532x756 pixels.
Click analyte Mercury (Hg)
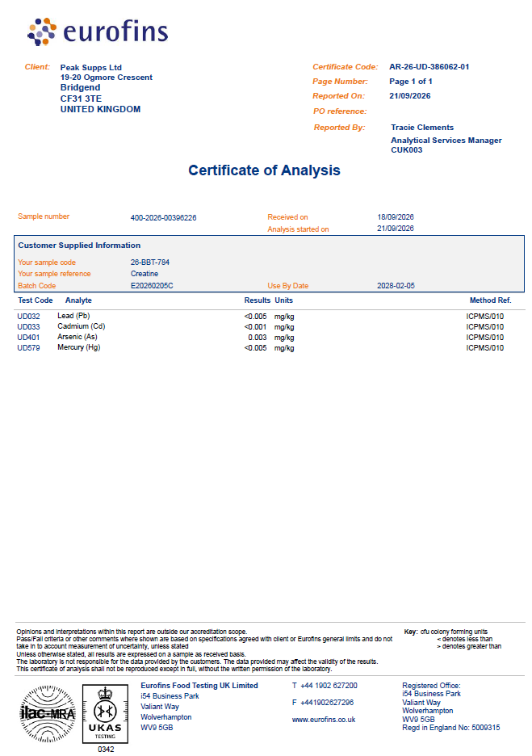coord(78,347)
